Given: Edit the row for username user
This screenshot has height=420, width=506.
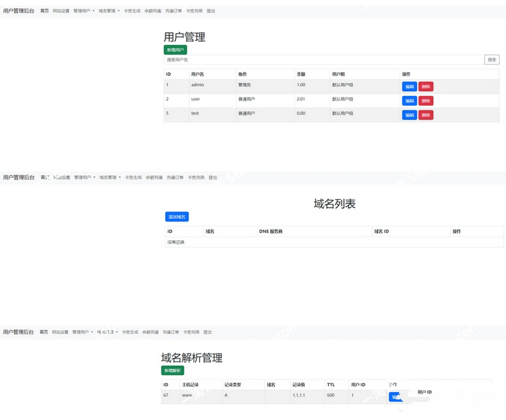Looking at the screenshot, I should point(409,101).
